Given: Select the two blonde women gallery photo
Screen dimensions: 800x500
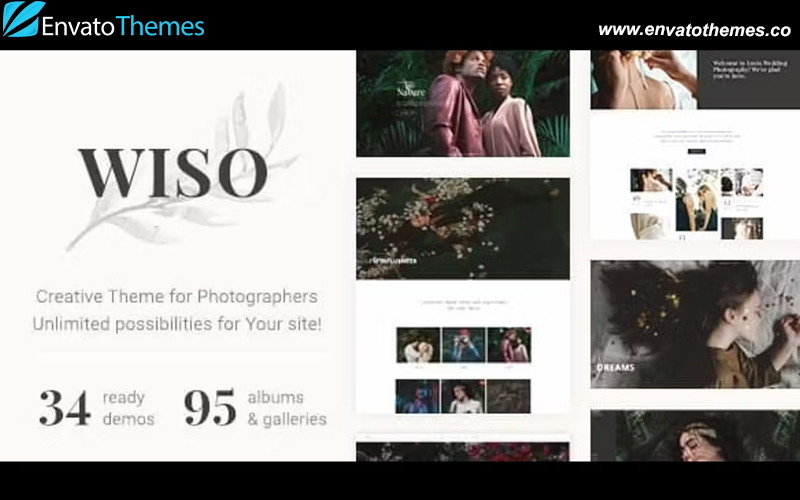Looking at the screenshot, I should 696,201.
